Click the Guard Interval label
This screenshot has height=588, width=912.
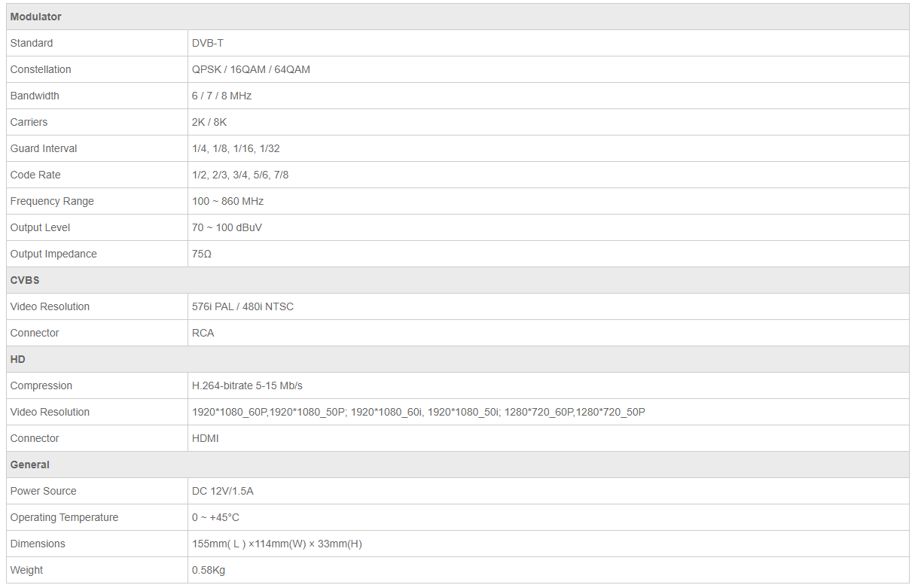click(44, 148)
